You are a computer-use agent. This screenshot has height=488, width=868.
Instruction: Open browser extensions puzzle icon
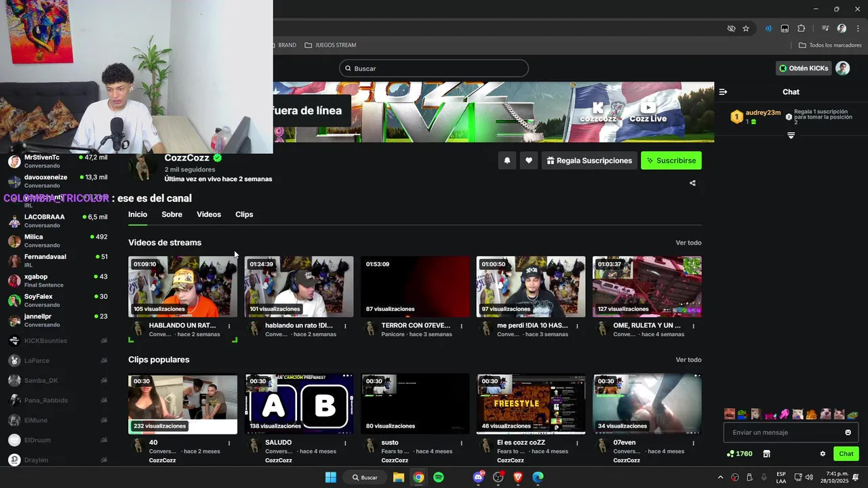click(801, 28)
